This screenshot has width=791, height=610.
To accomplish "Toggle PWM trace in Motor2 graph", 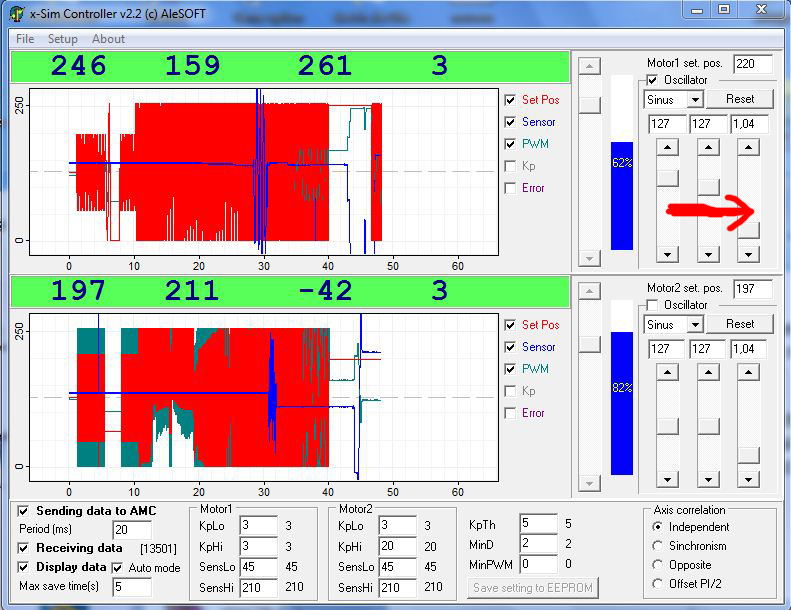I will 510,369.
